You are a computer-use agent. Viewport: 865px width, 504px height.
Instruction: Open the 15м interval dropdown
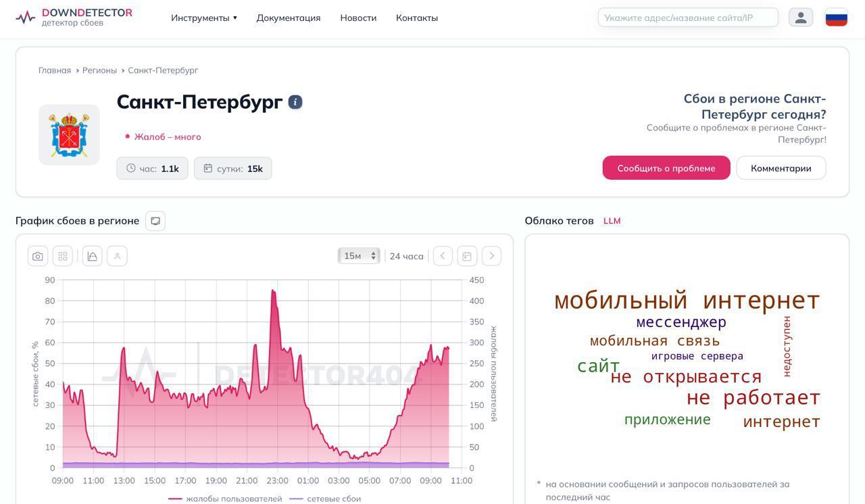pyautogui.click(x=359, y=256)
